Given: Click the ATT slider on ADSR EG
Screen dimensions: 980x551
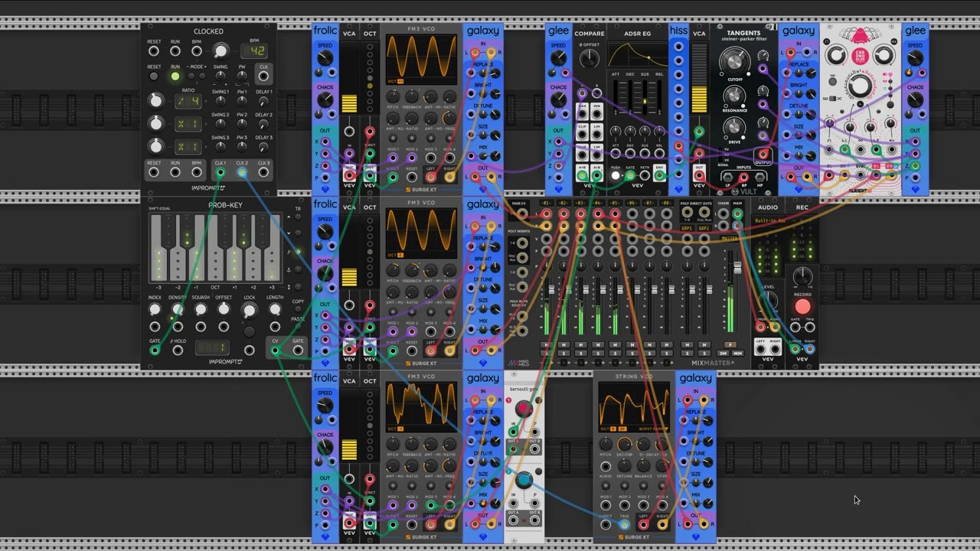Looking at the screenshot, I should coord(616,99).
